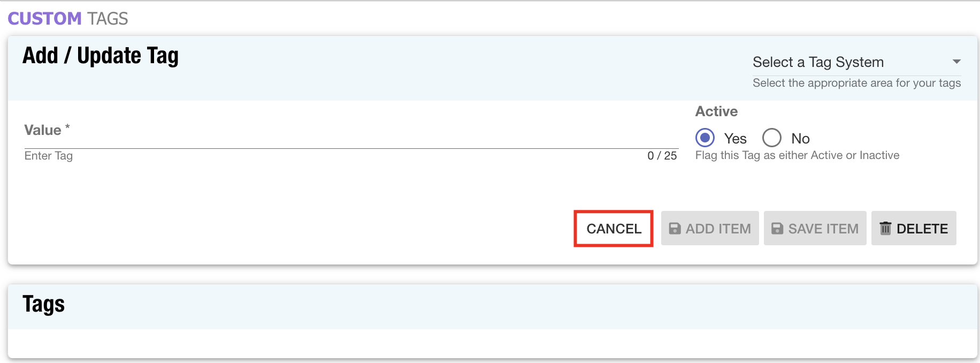Image resolution: width=980 pixels, height=363 pixels.
Task: Click the 0 / 25 character counter
Action: point(662,156)
